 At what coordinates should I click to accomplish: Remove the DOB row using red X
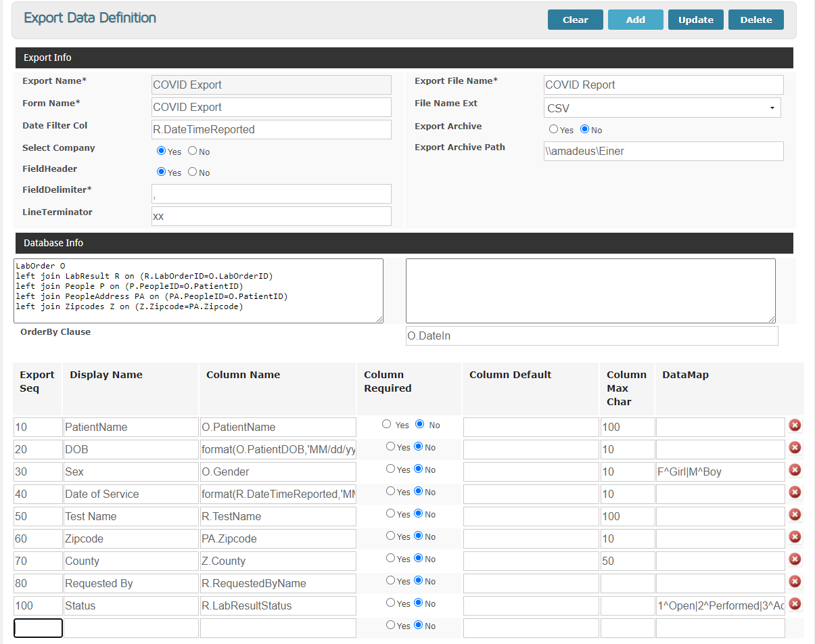[795, 447]
